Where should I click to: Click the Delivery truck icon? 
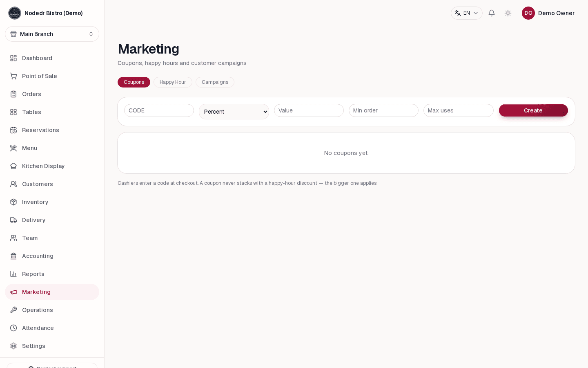(x=13, y=220)
